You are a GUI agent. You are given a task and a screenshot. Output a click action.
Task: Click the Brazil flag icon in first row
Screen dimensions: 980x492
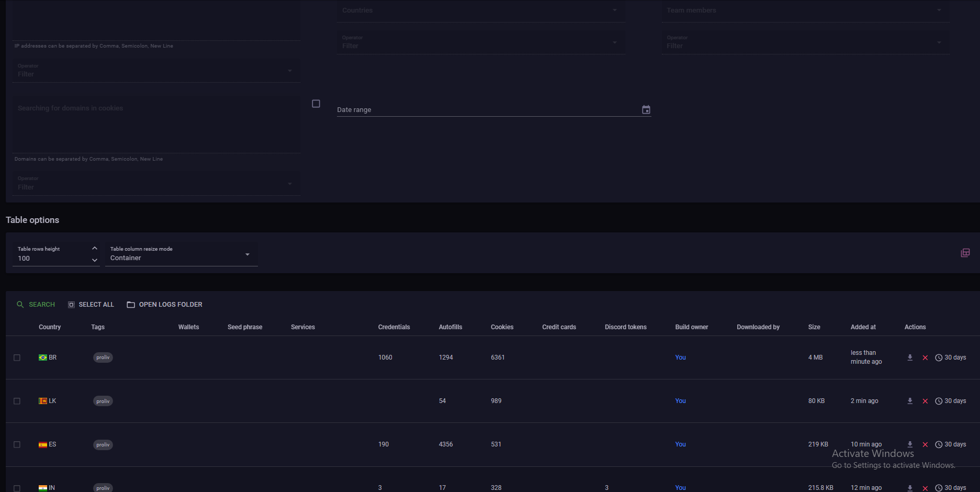pyautogui.click(x=43, y=357)
